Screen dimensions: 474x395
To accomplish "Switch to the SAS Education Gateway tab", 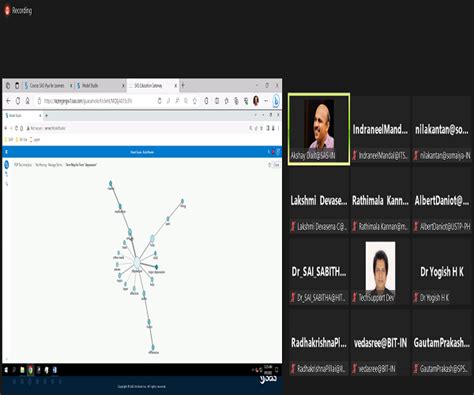I will 153,86.
